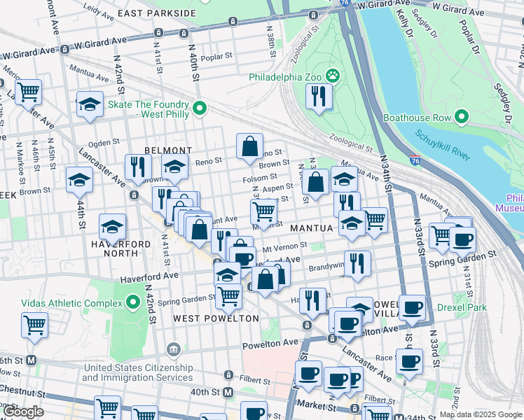The height and width of the screenshot is (420, 524).
Task: Select the Vidas Athletic Complex pin
Action: tap(133, 302)
